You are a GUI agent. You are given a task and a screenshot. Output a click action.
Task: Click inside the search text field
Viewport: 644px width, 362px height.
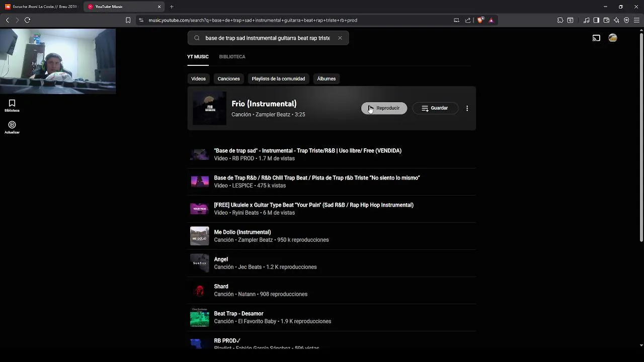pyautogui.click(x=268, y=38)
